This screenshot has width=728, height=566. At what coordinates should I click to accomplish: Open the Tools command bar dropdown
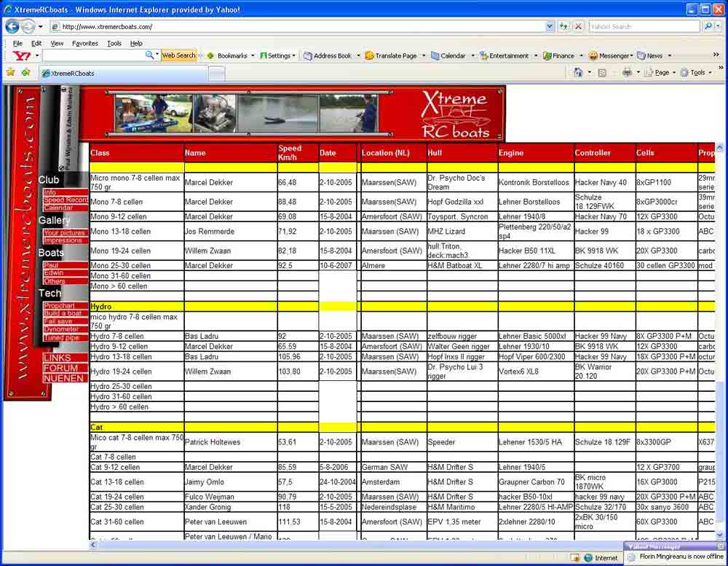click(x=695, y=73)
